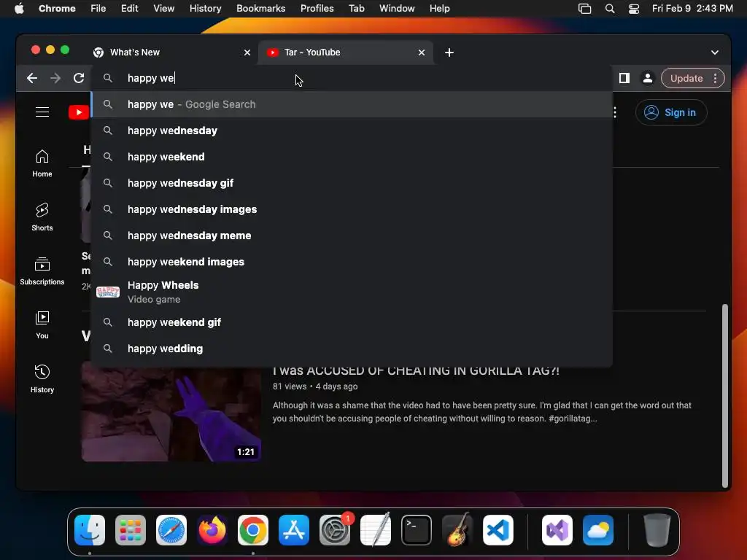Image resolution: width=747 pixels, height=560 pixels.
Task: Go back with the browser back arrow
Action: pos(32,78)
